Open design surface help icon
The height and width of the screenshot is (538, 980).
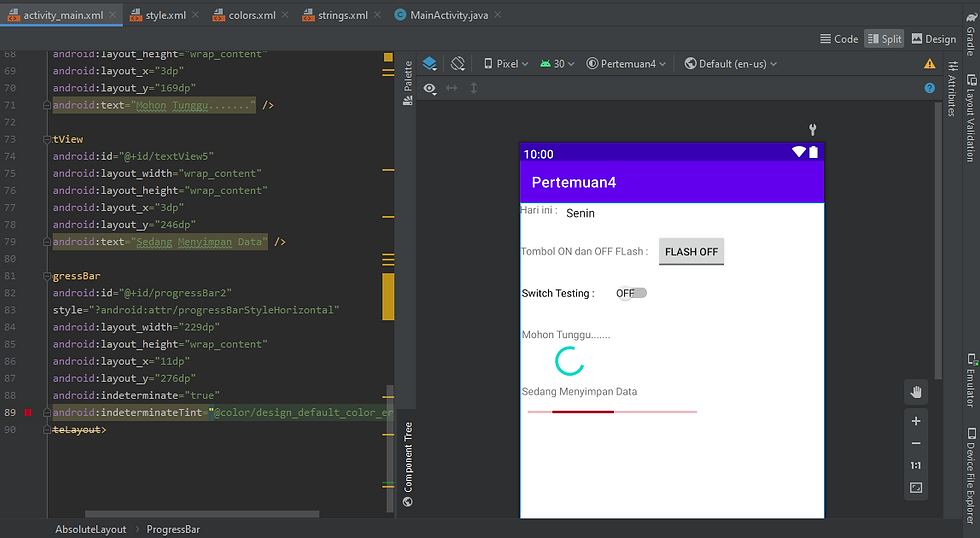[x=929, y=88]
